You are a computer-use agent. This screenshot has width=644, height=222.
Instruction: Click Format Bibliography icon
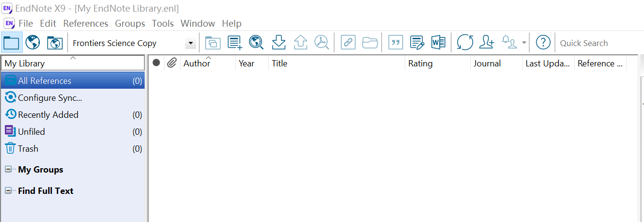click(x=417, y=43)
